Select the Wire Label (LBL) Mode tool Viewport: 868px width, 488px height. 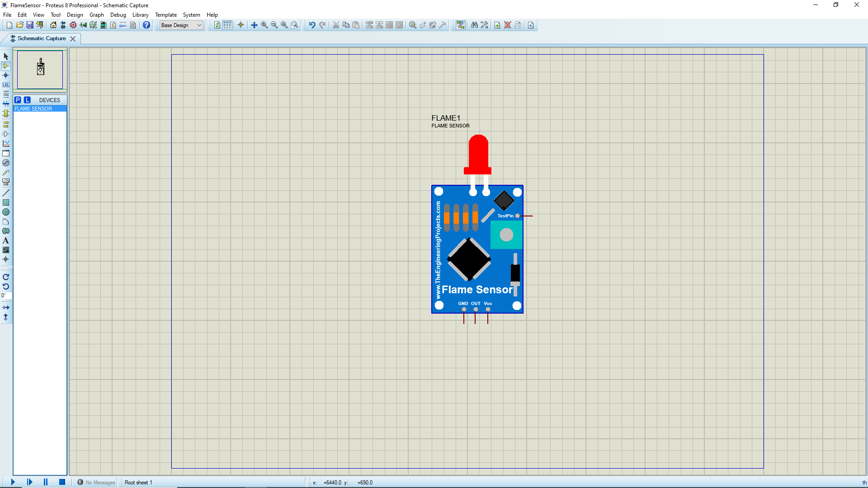6,85
